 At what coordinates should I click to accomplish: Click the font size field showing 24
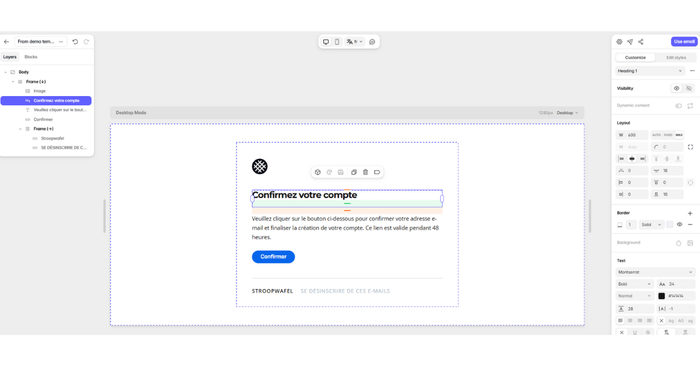676,284
